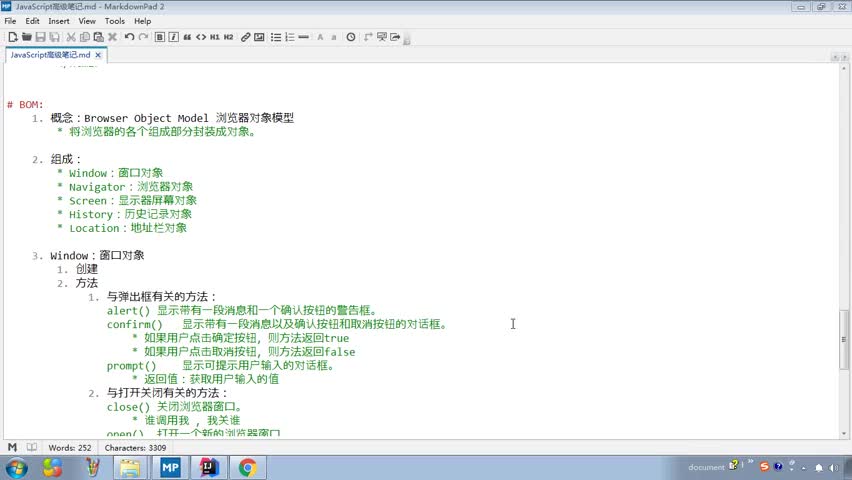Open the Tools menu
This screenshot has width=852, height=480.
(115, 21)
